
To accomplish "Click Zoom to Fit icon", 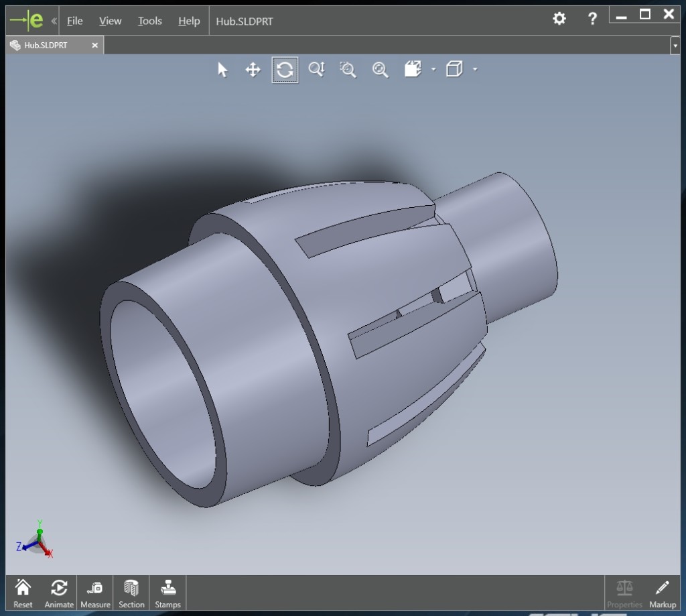I will pyautogui.click(x=381, y=70).
